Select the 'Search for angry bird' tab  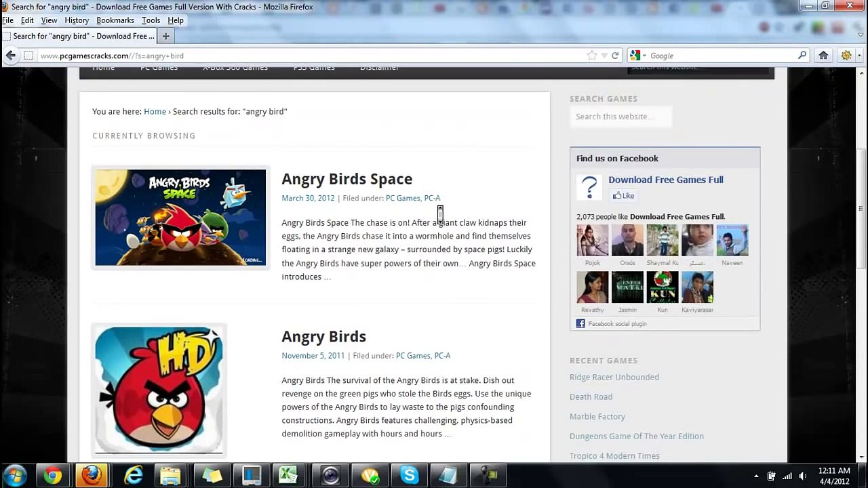pyautogui.click(x=79, y=36)
